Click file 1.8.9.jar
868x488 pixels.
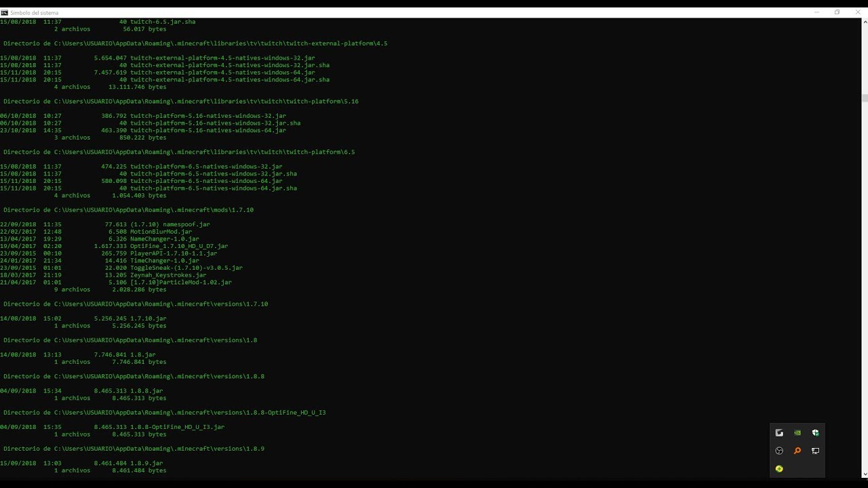click(146, 464)
